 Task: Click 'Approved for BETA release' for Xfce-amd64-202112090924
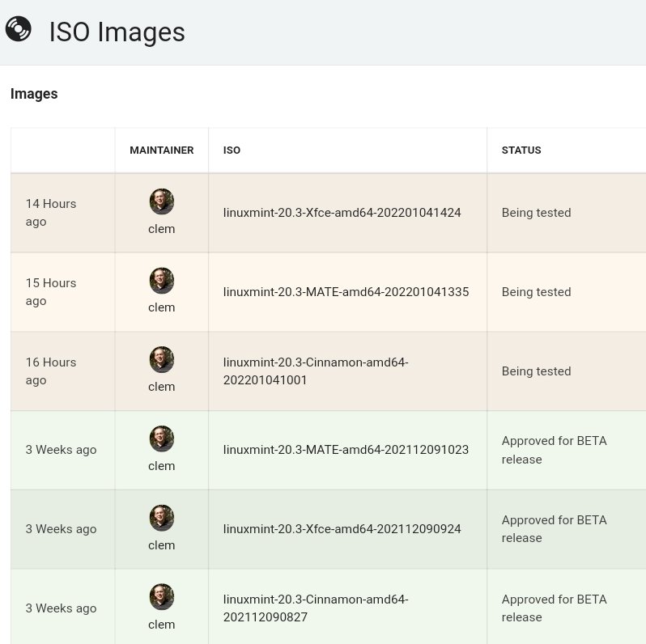pos(555,528)
